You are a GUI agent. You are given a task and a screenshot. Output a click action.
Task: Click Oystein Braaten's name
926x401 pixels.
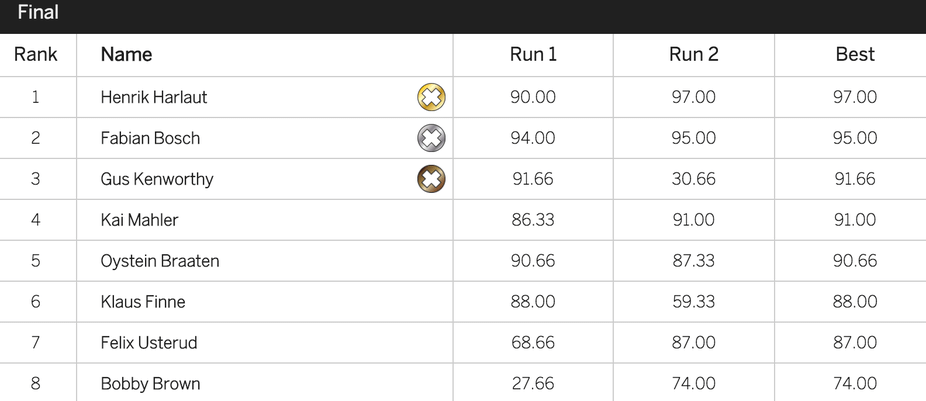[x=159, y=261]
